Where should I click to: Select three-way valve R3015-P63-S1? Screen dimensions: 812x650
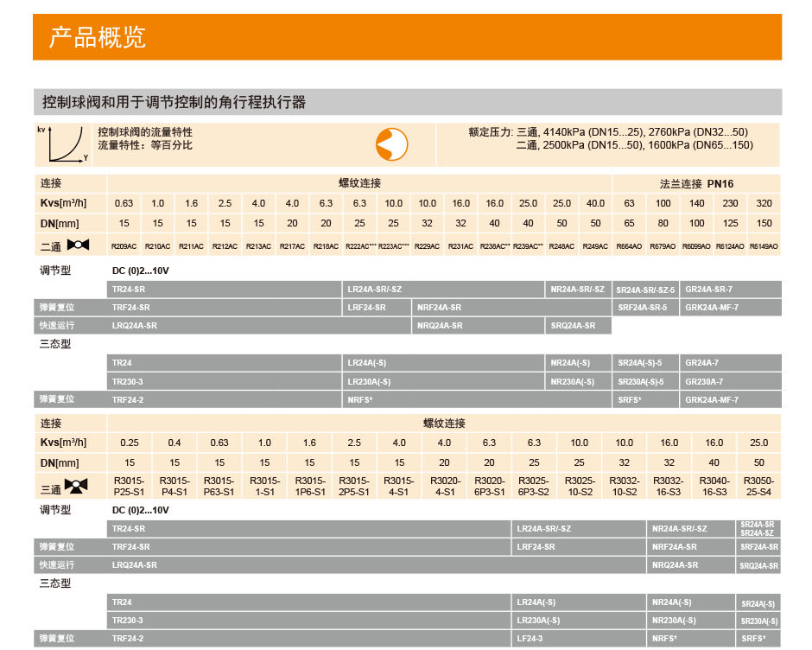tap(219, 487)
